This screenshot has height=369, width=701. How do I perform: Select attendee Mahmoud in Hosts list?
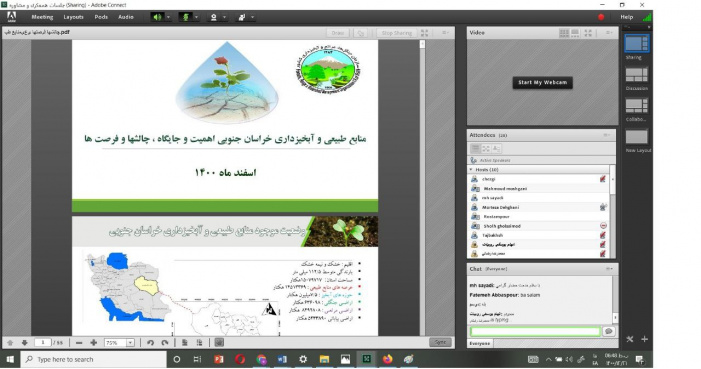[x=539, y=189]
